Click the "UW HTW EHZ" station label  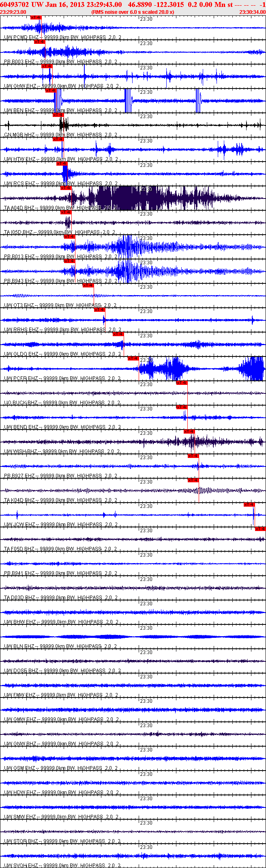[x=19, y=159]
